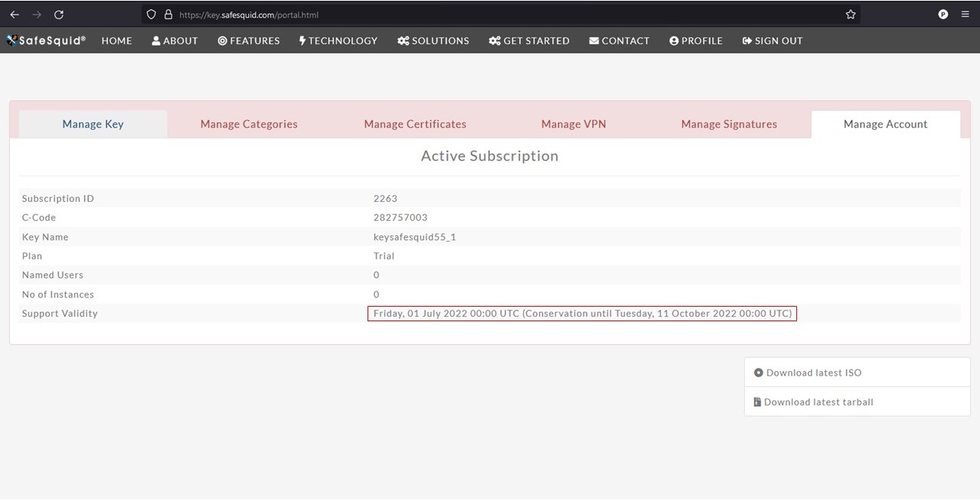Switch to the Manage Signatures tab
The image size is (980, 501).
[x=729, y=124]
